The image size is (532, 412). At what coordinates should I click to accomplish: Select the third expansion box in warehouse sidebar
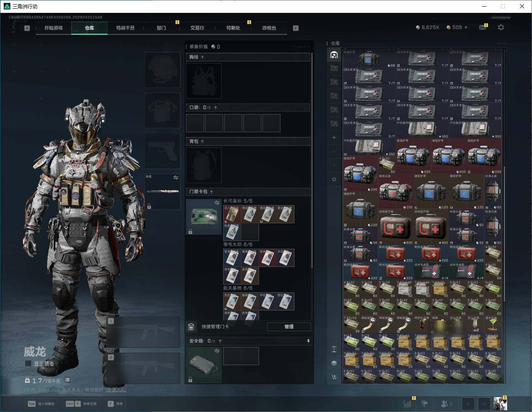pos(334,96)
